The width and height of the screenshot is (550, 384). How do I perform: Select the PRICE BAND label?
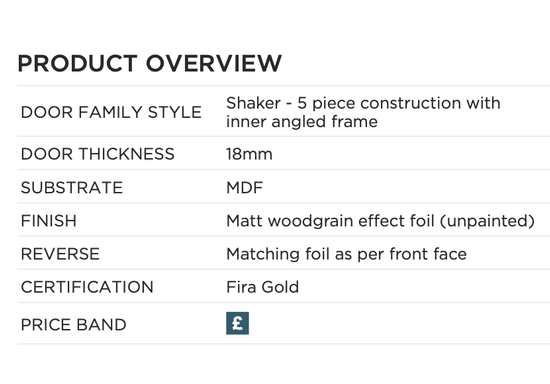tap(74, 325)
